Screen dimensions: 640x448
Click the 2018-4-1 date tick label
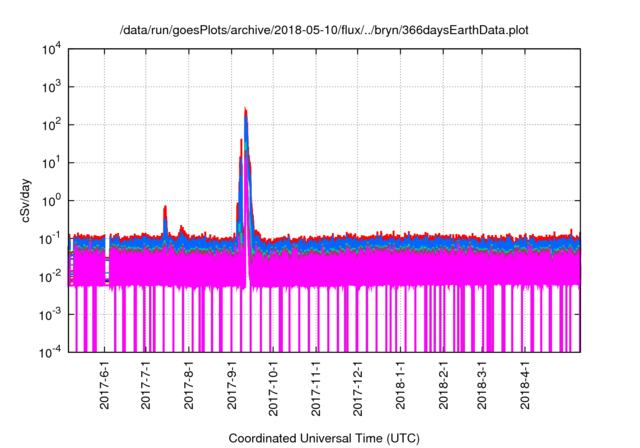pos(524,385)
